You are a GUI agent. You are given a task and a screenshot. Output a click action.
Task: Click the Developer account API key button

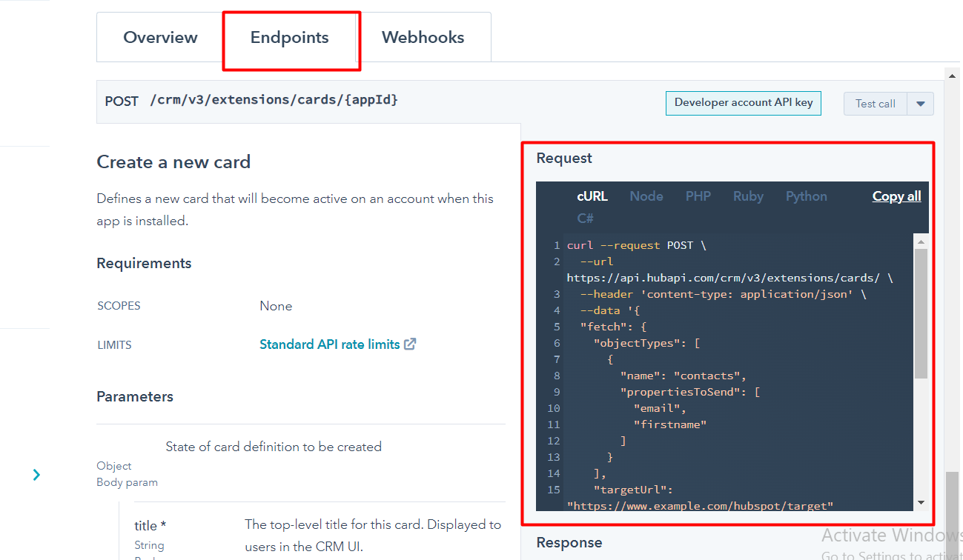click(x=743, y=103)
